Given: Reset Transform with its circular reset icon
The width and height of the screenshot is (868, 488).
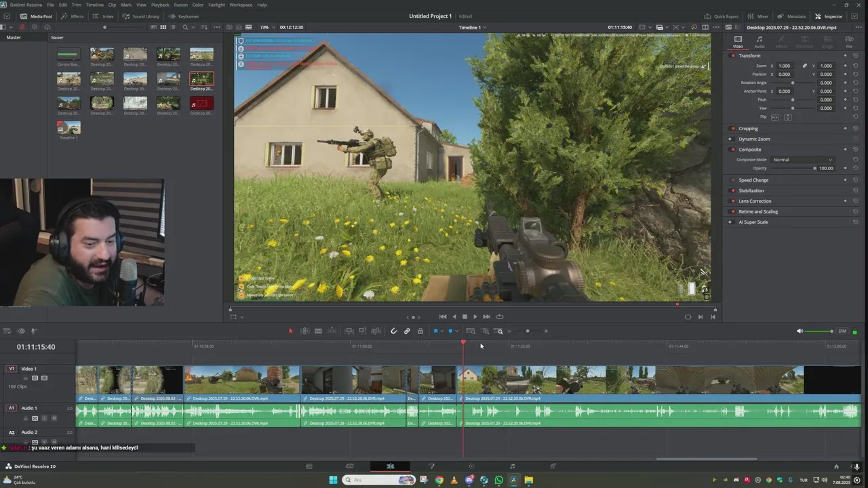Looking at the screenshot, I should click(x=856, y=56).
